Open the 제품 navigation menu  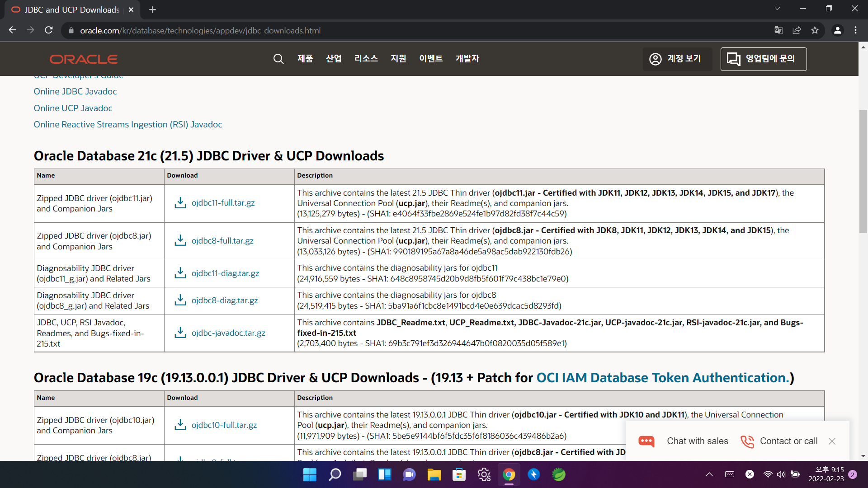[305, 59]
